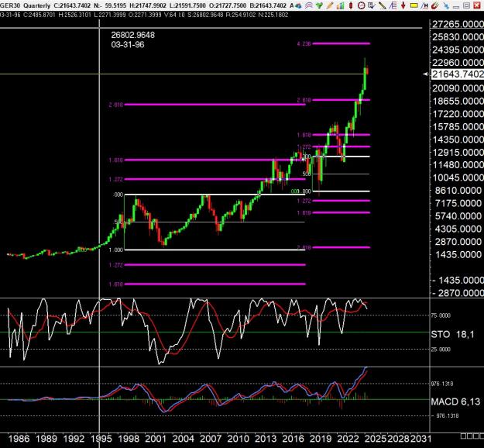The image size is (484, 448).
Task: Close the chart window with red X
Action: 477,5
